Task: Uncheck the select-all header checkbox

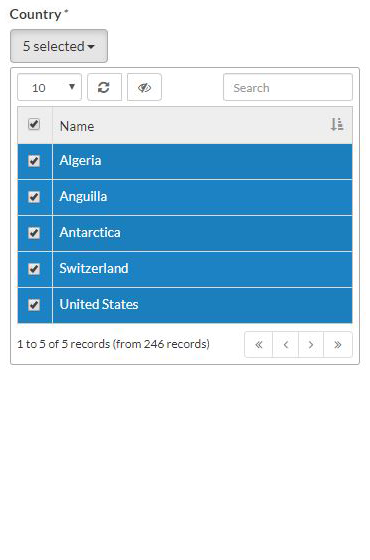Action: tap(34, 124)
